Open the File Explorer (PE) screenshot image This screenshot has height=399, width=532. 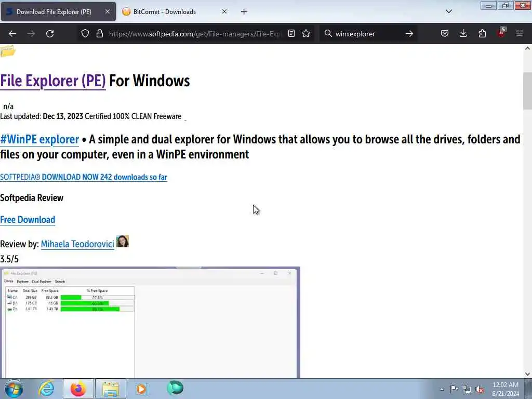pos(150,322)
